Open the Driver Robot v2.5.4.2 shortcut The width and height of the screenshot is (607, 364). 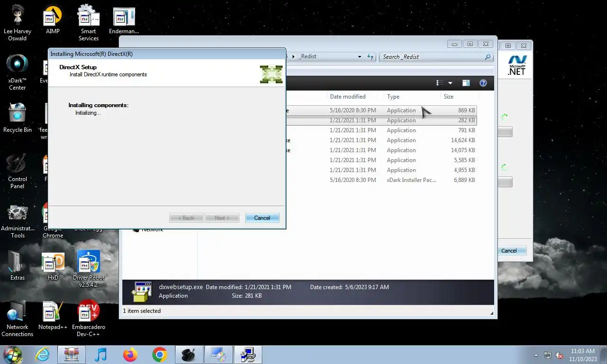89,269
